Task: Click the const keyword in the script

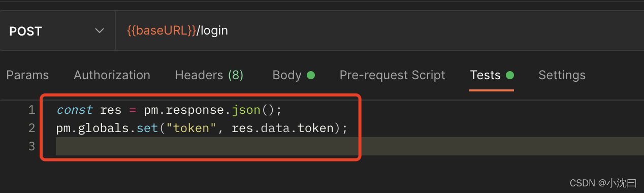Action: point(74,110)
